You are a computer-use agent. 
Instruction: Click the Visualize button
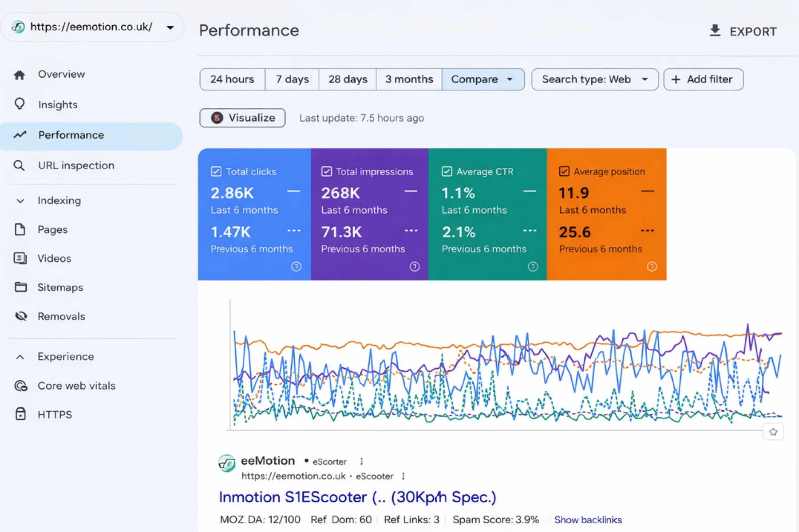242,118
